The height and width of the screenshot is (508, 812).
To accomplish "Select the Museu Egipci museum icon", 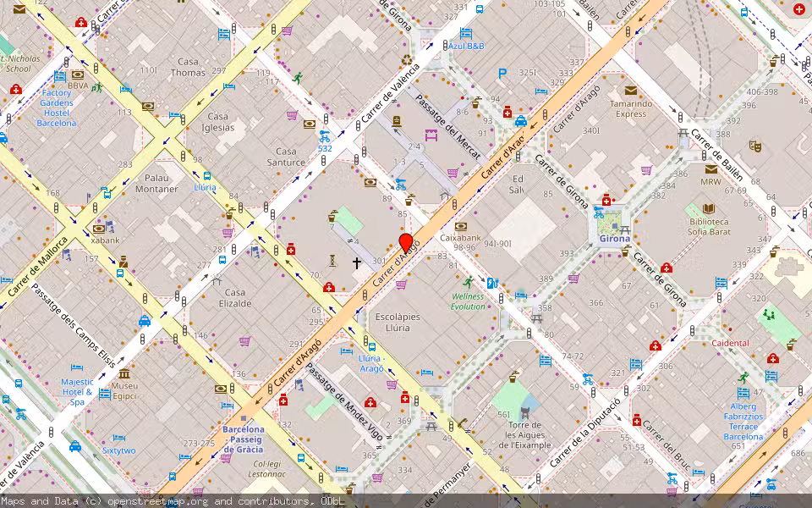I will pos(123,374).
